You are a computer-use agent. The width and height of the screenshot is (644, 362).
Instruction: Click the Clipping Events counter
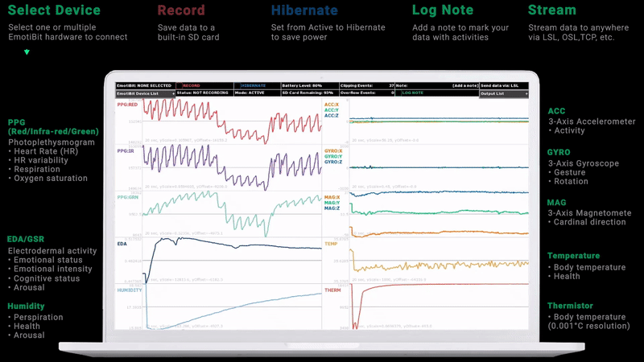[x=367, y=86]
